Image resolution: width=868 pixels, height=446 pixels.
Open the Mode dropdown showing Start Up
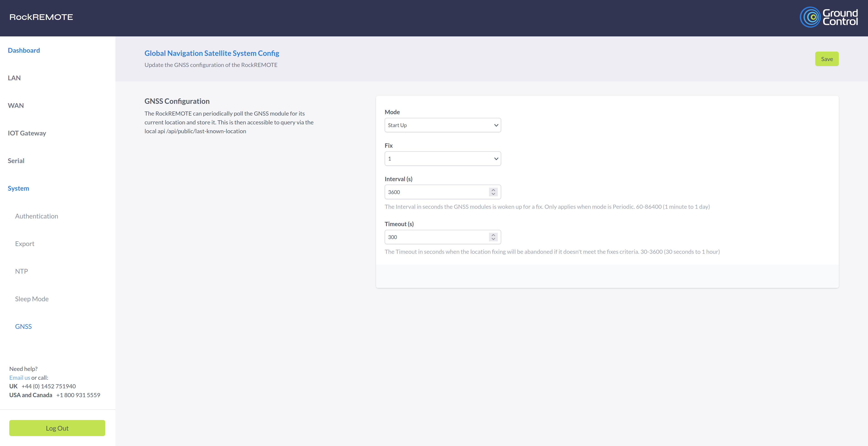(x=443, y=125)
